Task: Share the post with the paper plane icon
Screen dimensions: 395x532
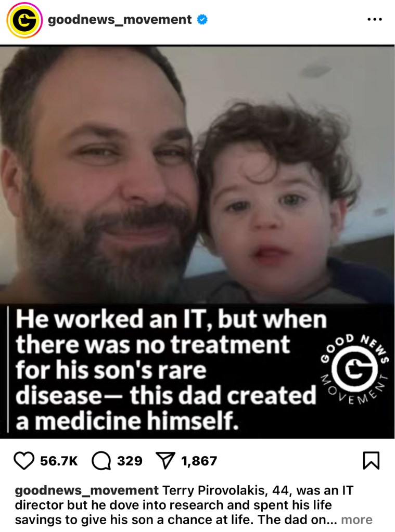Action: (x=165, y=460)
